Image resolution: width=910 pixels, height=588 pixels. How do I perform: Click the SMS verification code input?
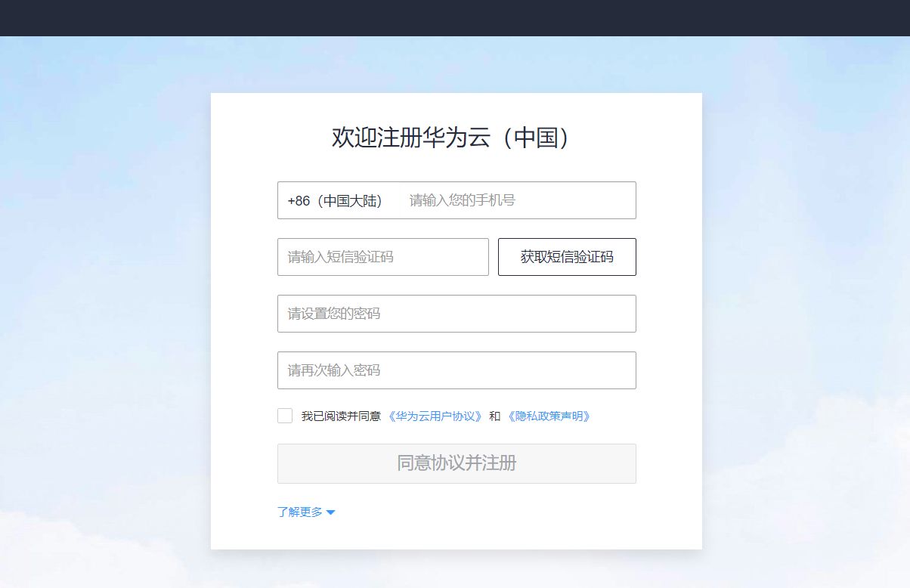point(382,256)
